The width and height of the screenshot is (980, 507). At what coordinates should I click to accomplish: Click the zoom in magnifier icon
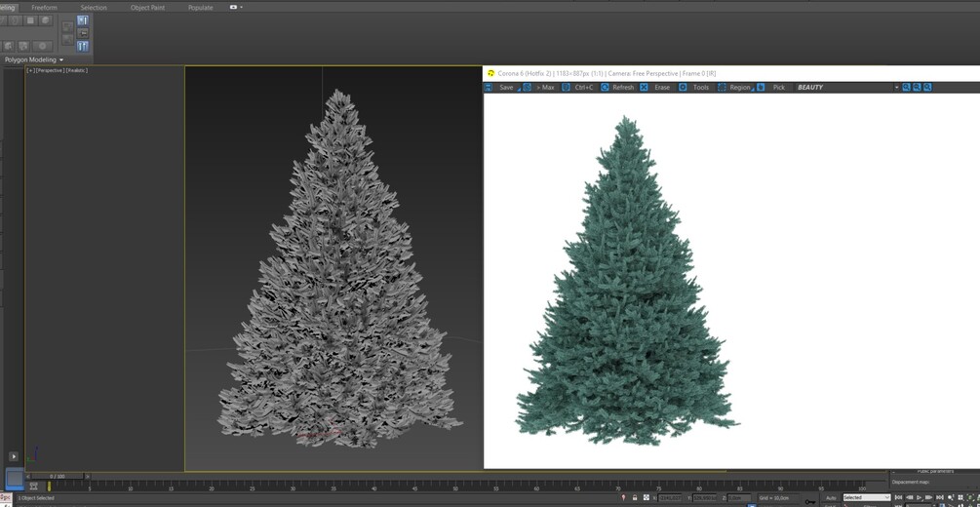[x=906, y=88]
